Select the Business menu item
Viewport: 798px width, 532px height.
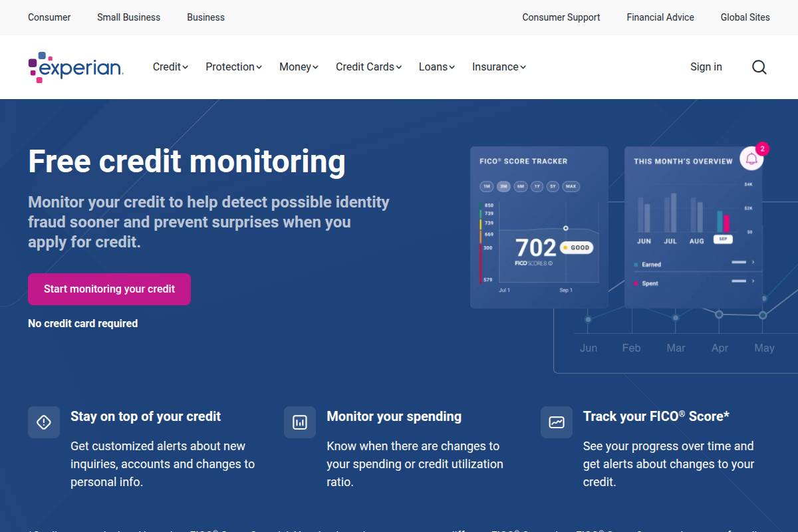click(205, 17)
